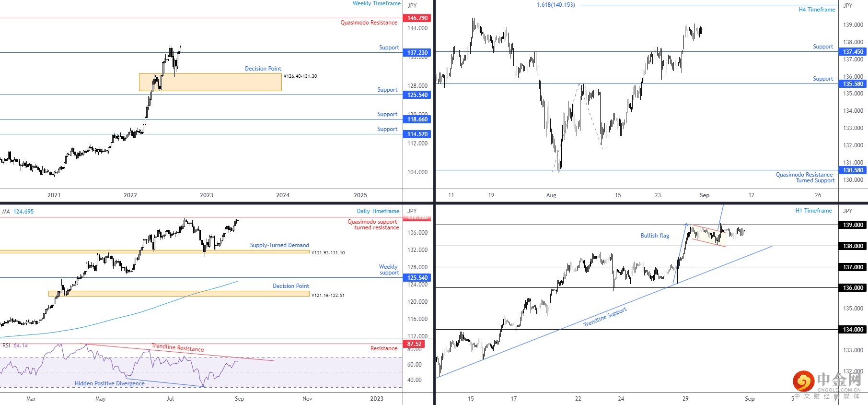Image resolution: width=868 pixels, height=405 pixels.
Task: Click the 118.660 support price tag
Action: point(417,119)
